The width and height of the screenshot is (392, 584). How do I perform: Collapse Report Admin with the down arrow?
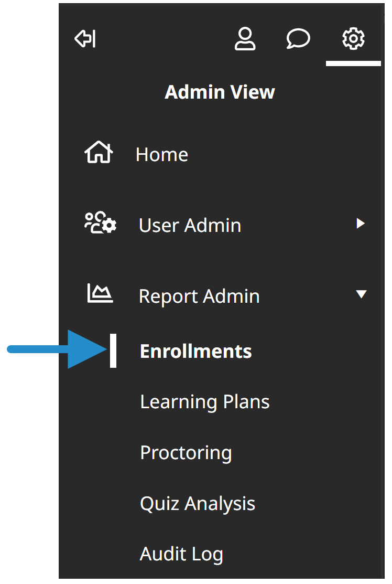click(x=361, y=294)
